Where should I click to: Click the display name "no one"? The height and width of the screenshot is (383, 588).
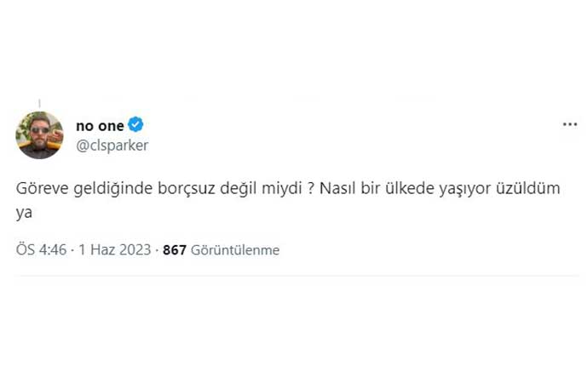(100, 126)
